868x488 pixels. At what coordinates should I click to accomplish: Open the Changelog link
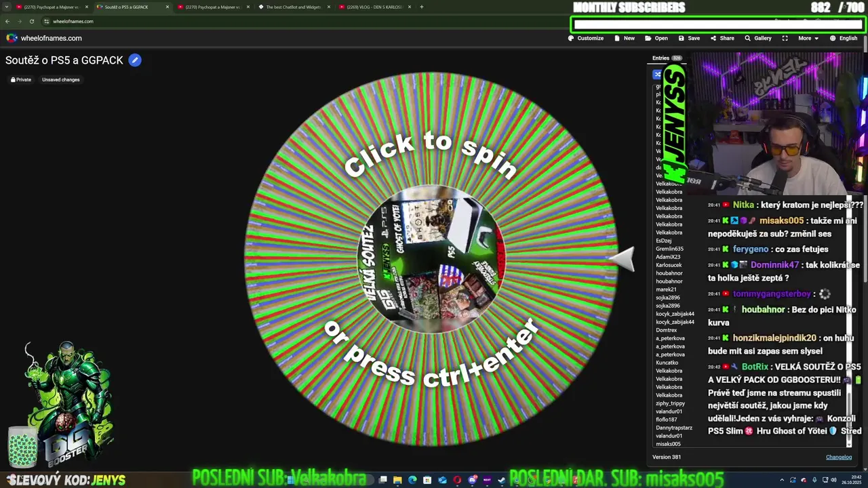point(838,457)
